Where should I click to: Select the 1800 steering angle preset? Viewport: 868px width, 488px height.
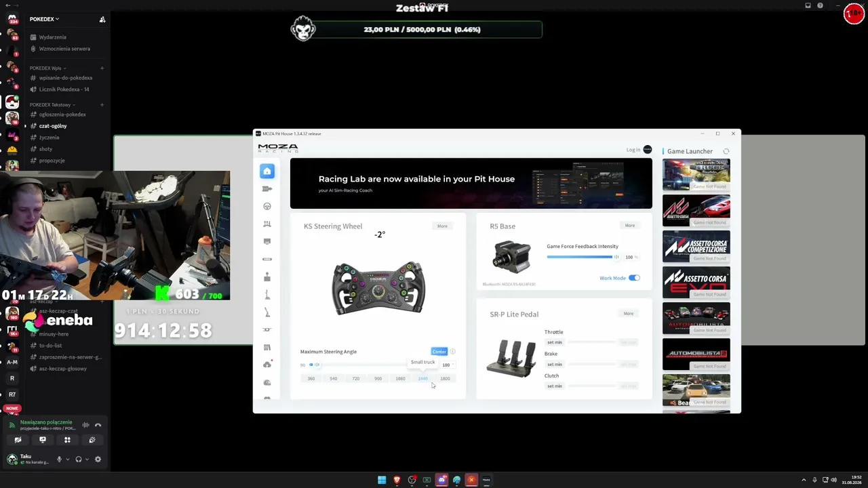coord(445,378)
